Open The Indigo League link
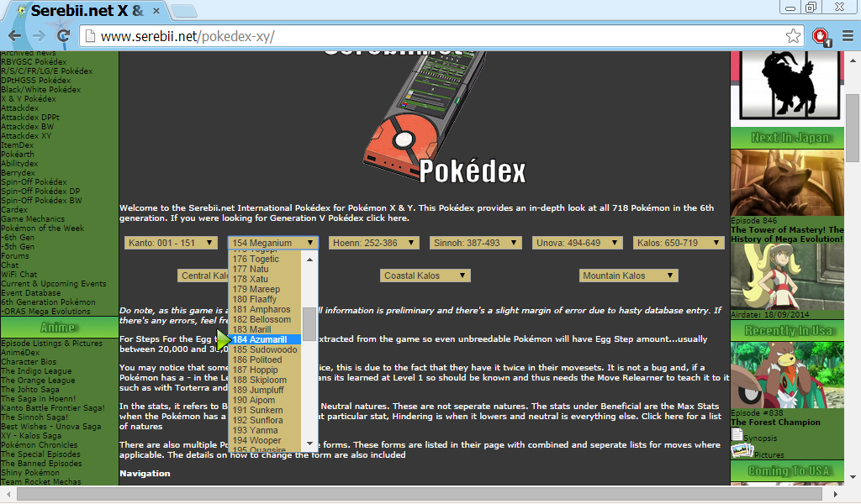The height and width of the screenshot is (504, 861). click(x=36, y=370)
